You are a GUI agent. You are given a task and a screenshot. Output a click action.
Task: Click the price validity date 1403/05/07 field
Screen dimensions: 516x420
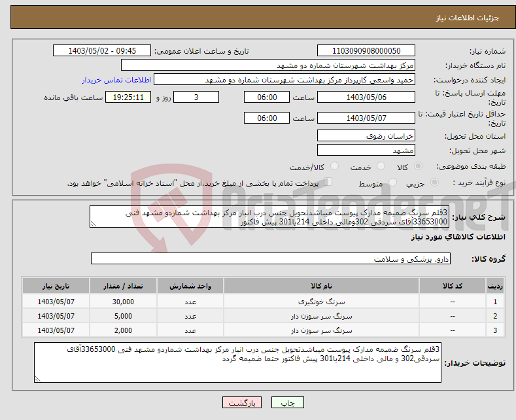point(366,118)
